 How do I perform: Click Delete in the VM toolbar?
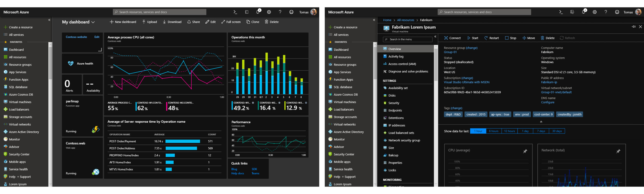pos(548,38)
